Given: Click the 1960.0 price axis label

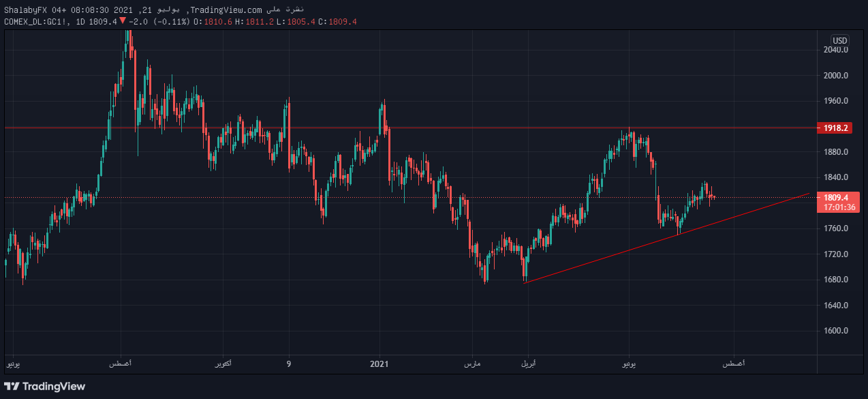Looking at the screenshot, I should coord(836,101).
